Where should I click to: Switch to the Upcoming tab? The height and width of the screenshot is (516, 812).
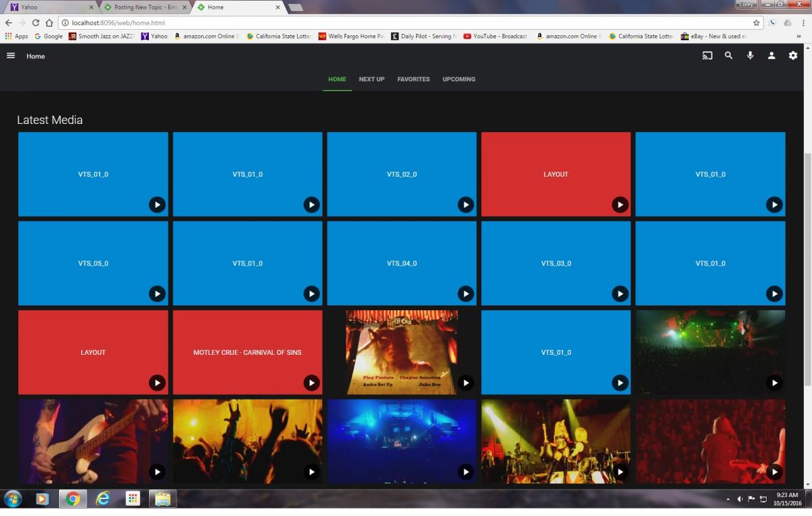tap(459, 79)
